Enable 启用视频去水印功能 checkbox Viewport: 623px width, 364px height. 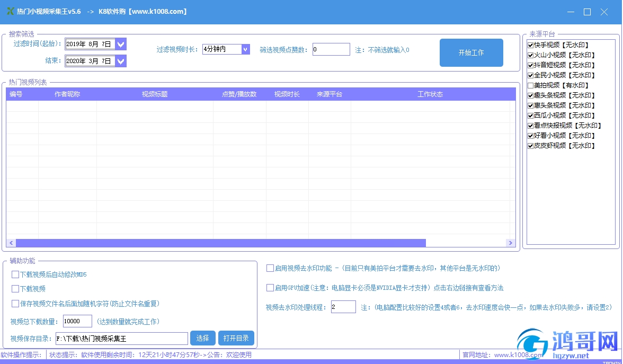[270, 268]
